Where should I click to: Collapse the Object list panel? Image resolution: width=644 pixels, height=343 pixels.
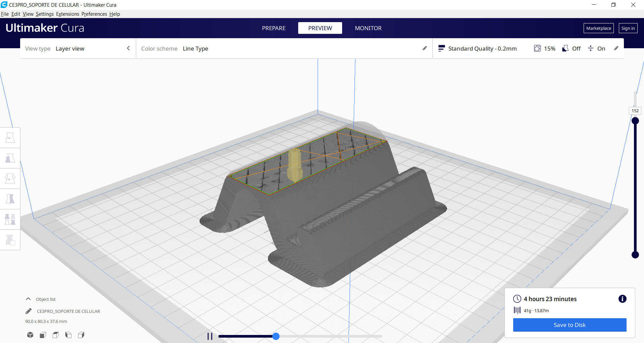pos(28,299)
